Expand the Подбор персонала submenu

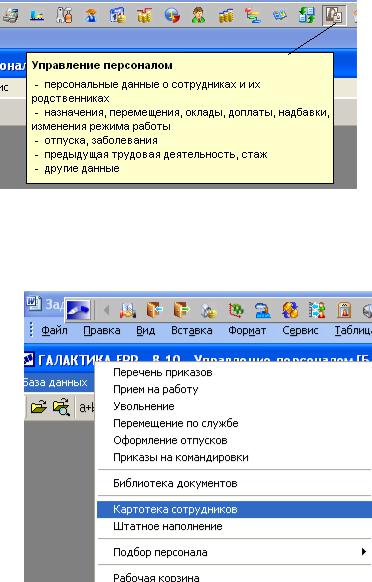pyautogui.click(x=234, y=553)
